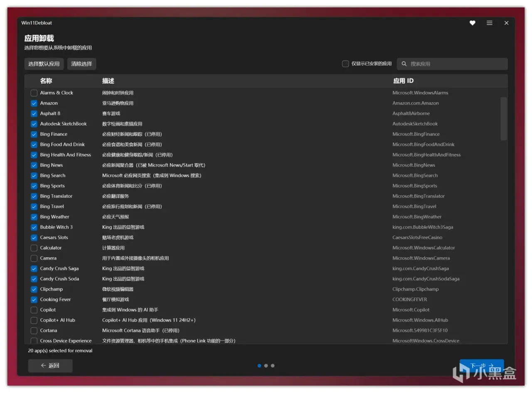
Task: Click the 清除选择 button
Action: coord(81,64)
